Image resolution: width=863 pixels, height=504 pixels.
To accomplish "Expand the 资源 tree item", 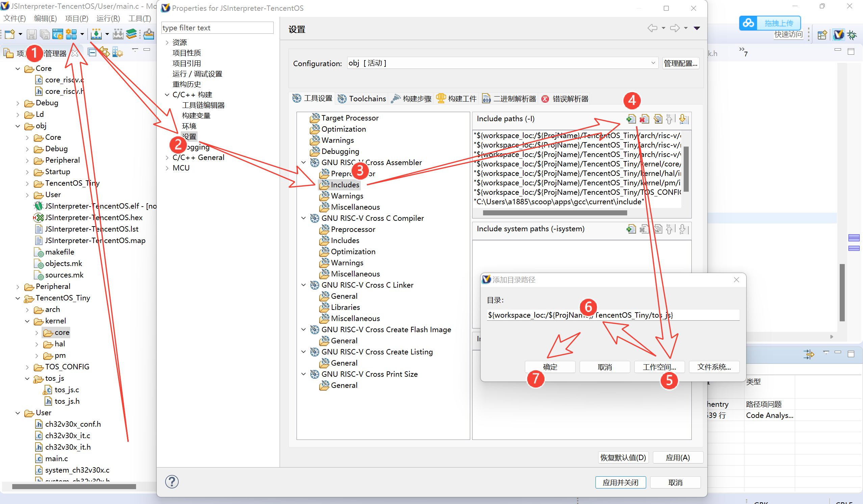I will click(167, 42).
